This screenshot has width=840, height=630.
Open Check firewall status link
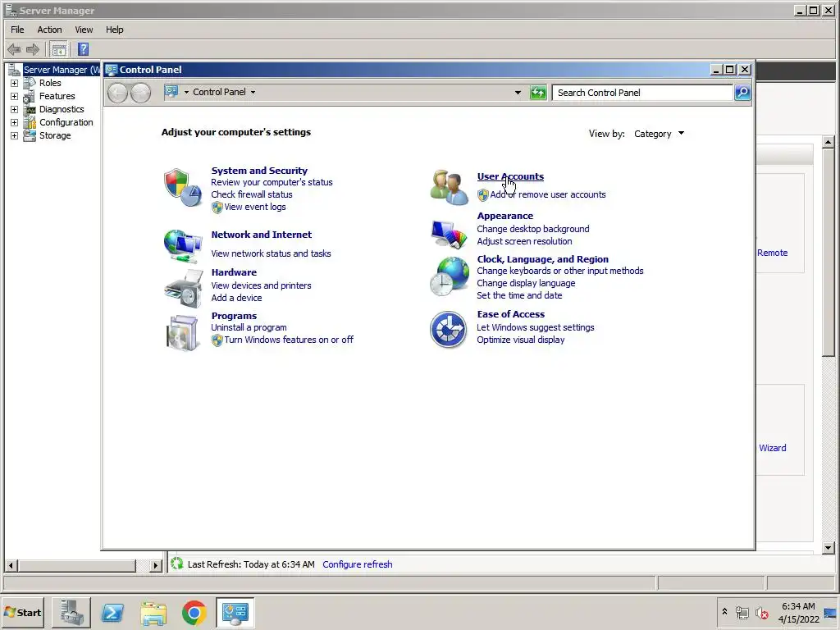251,194
